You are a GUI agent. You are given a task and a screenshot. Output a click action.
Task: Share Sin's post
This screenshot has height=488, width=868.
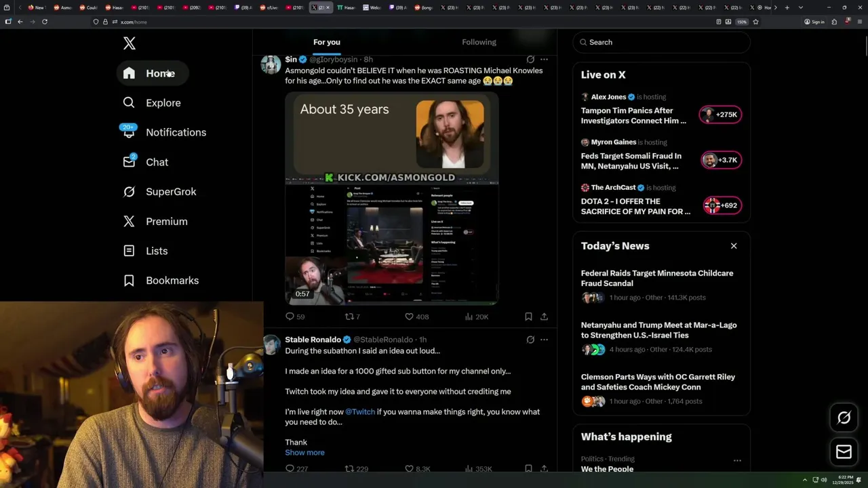(544, 317)
